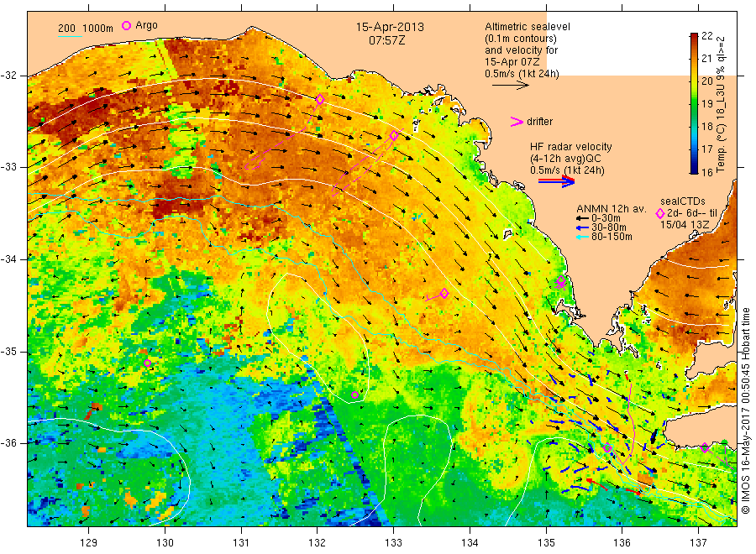Select the seal CTD diamond near 133.7°E, -34.4
756x554 pixels.
tap(444, 293)
